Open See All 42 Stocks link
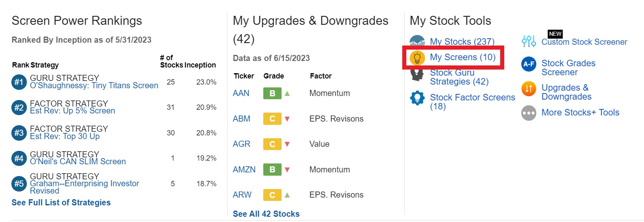The image size is (644, 222). [x=266, y=214]
